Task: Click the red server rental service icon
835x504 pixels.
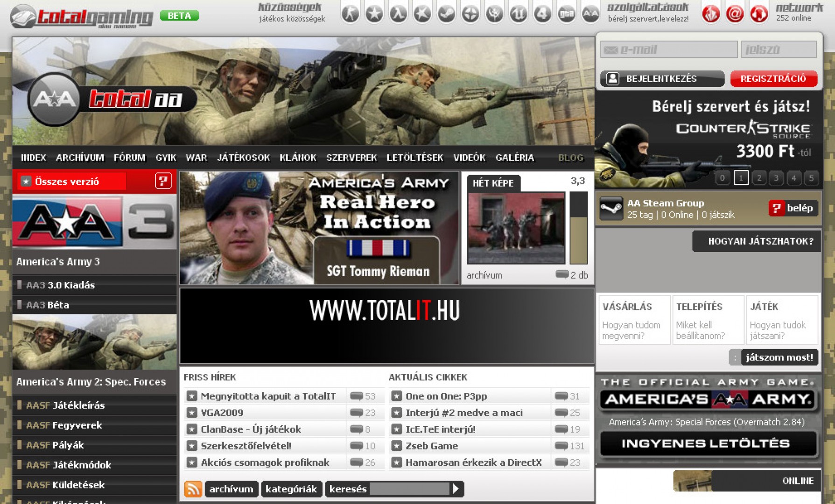Action: (x=711, y=14)
